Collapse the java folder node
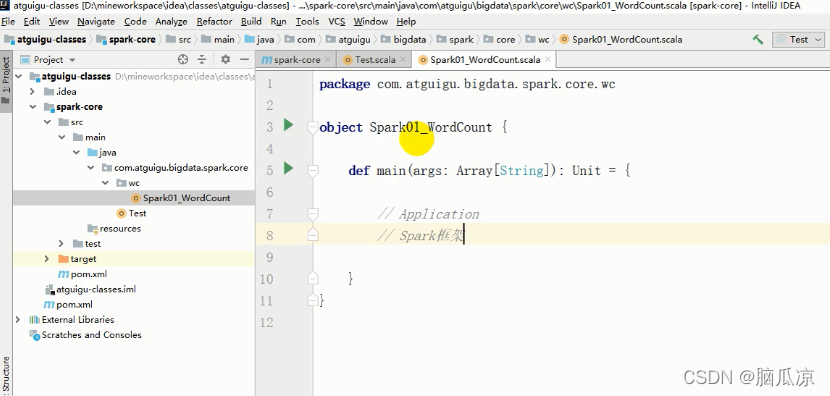This screenshot has width=830, height=396. click(x=77, y=152)
